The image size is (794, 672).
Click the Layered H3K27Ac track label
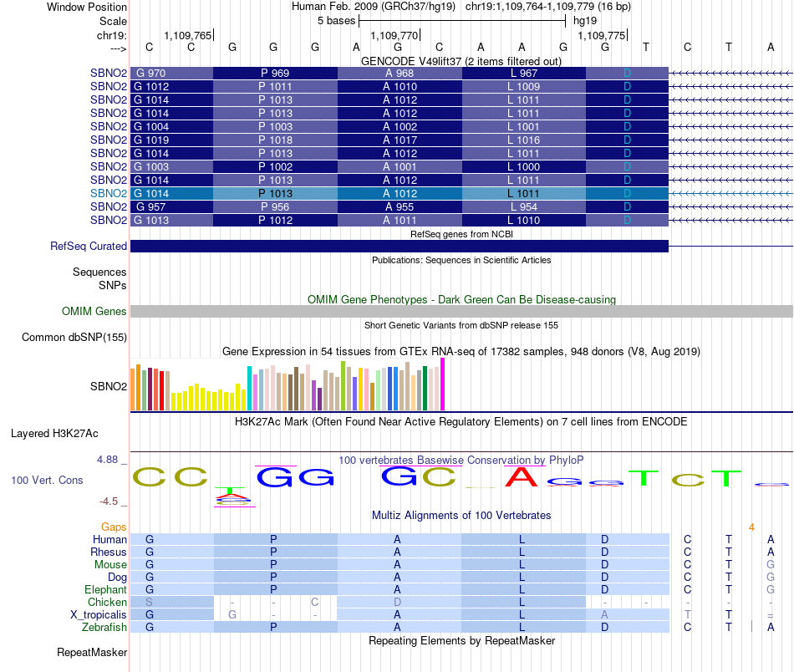[54, 434]
